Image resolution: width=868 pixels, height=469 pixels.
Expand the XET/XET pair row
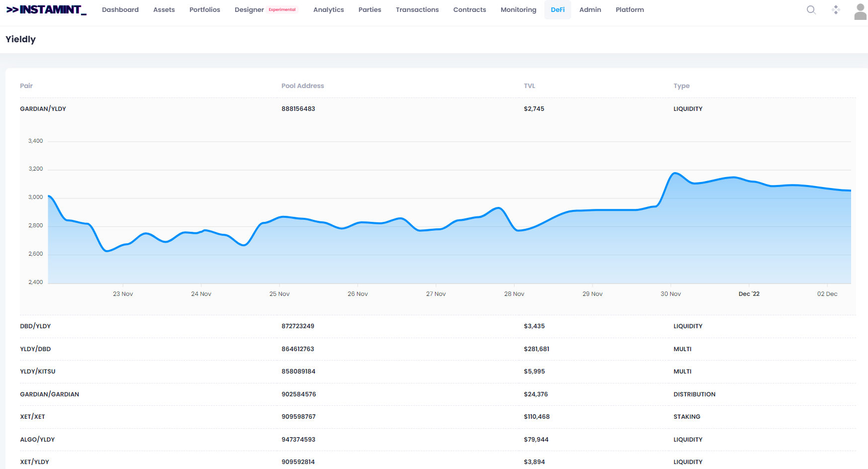pos(437,417)
